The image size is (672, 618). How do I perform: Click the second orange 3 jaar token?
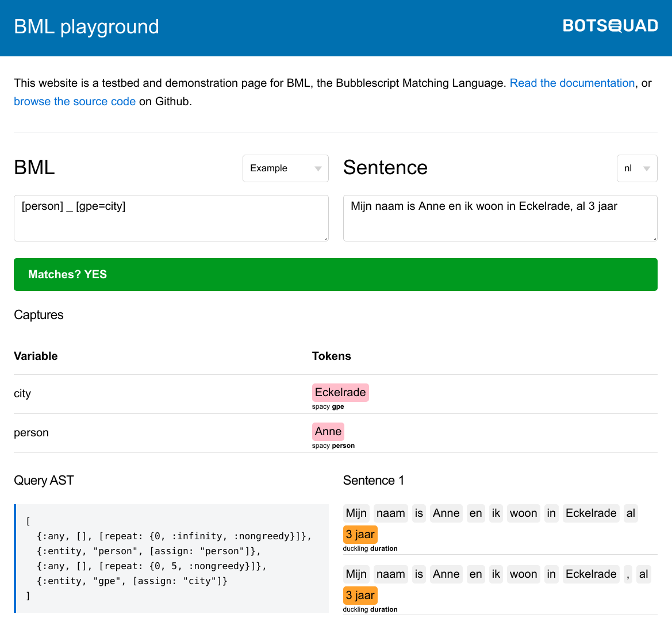click(x=360, y=596)
